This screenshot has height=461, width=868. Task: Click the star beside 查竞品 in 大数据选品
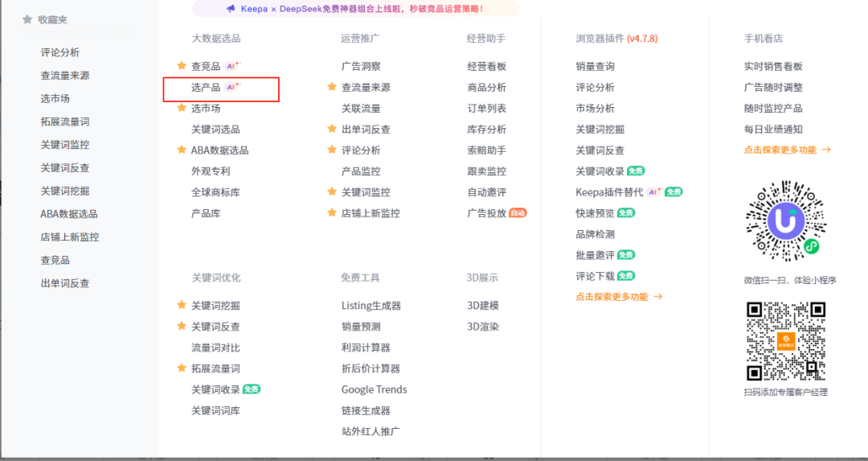(x=182, y=65)
